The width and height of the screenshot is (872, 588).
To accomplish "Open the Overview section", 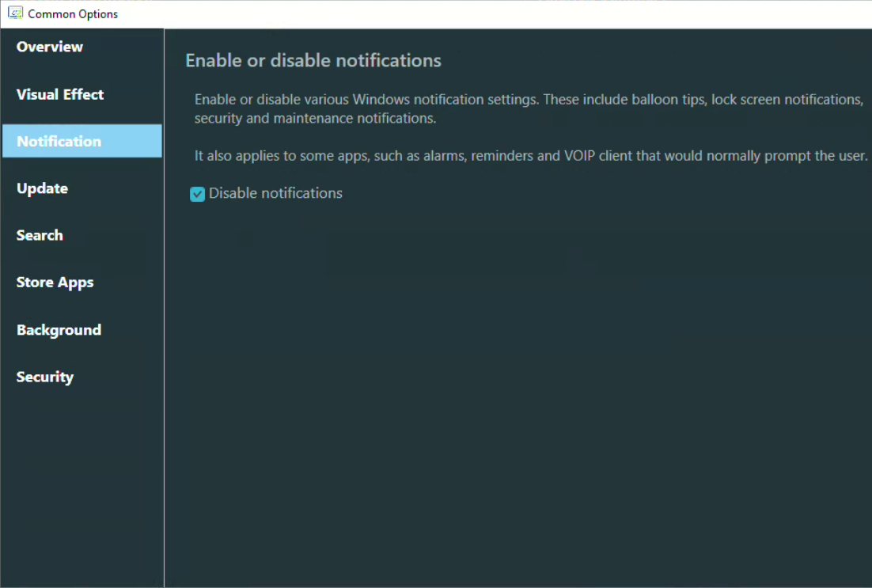I will point(50,47).
